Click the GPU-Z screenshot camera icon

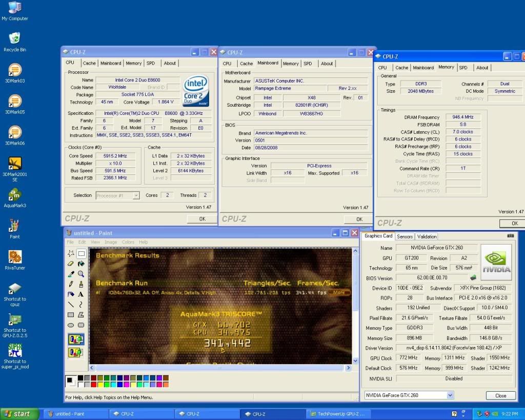click(510, 236)
